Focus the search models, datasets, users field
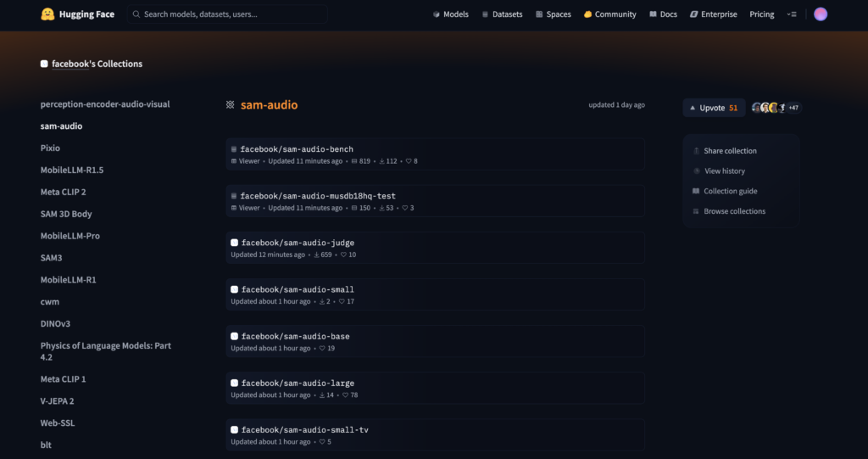This screenshot has height=459, width=868. (x=229, y=14)
